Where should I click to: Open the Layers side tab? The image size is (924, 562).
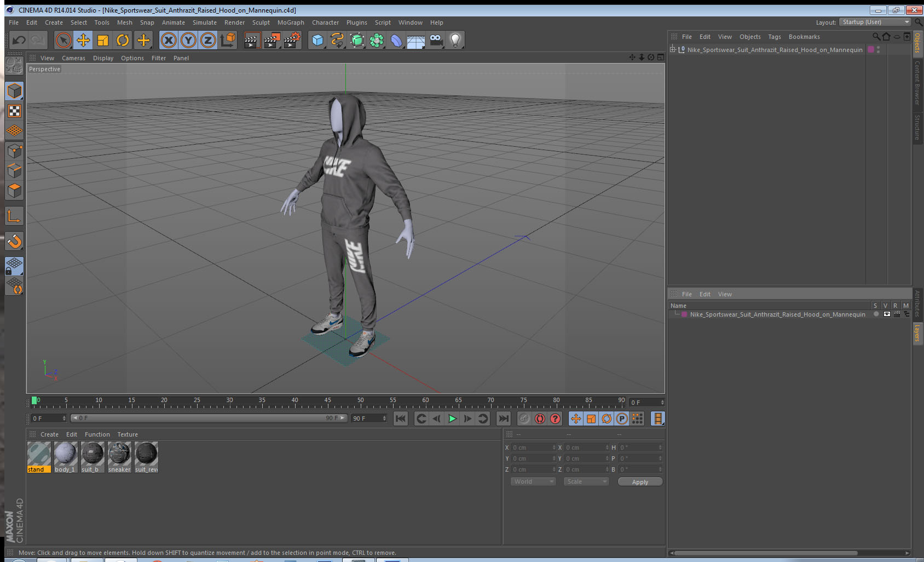[x=917, y=333]
